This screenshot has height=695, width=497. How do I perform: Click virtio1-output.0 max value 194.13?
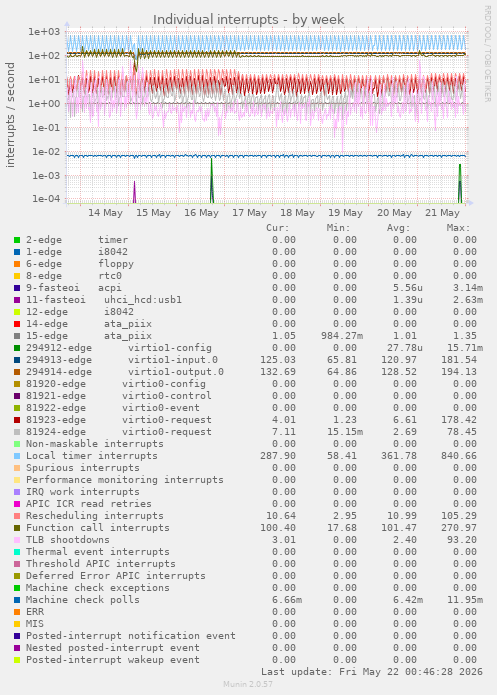tap(459, 372)
